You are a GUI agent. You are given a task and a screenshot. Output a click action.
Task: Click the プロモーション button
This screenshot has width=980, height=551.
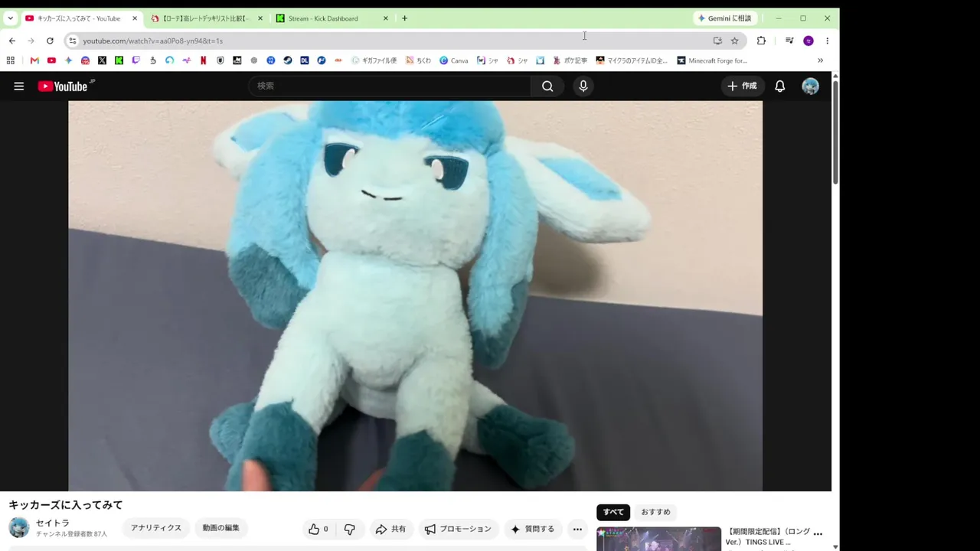click(x=458, y=529)
